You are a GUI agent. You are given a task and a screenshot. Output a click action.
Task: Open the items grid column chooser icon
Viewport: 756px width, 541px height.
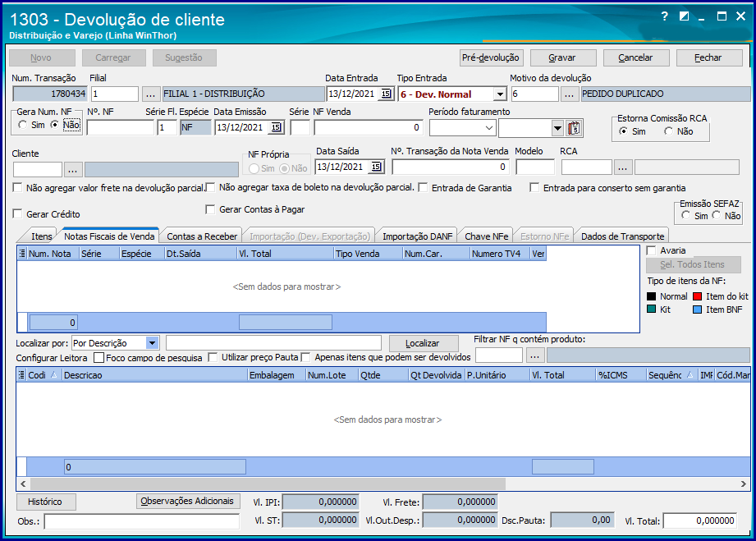(21, 374)
